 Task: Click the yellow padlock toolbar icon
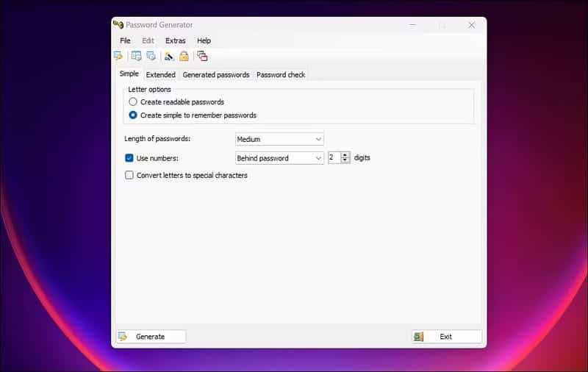coord(184,57)
